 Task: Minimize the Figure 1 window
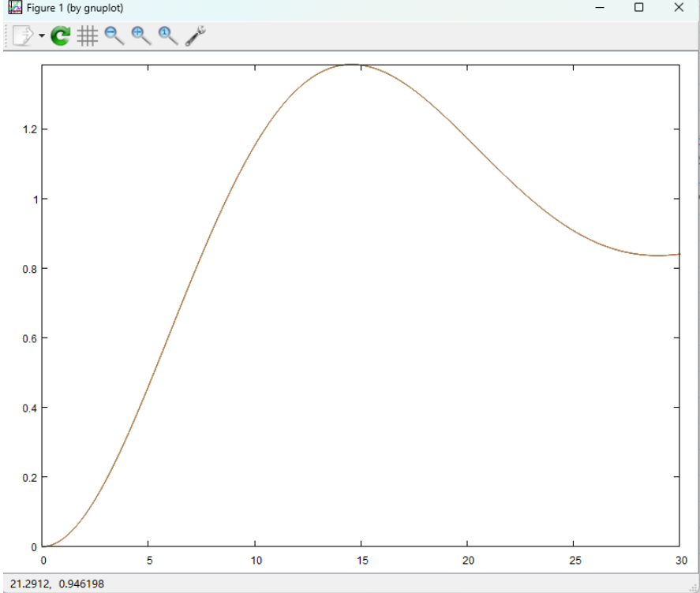point(600,8)
